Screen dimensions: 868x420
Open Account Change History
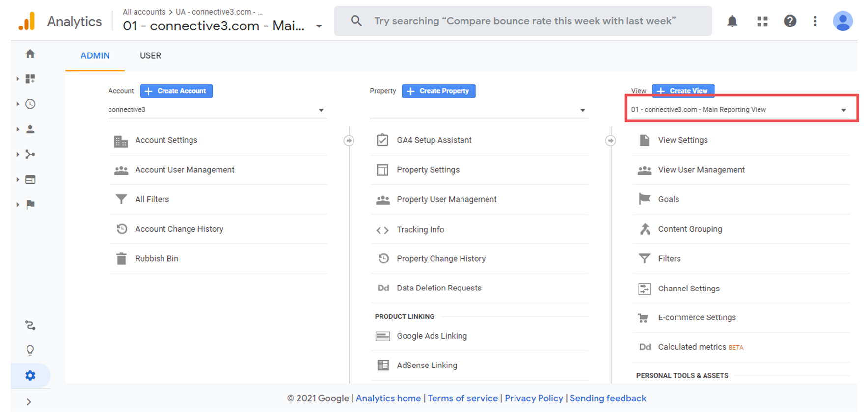218,229
